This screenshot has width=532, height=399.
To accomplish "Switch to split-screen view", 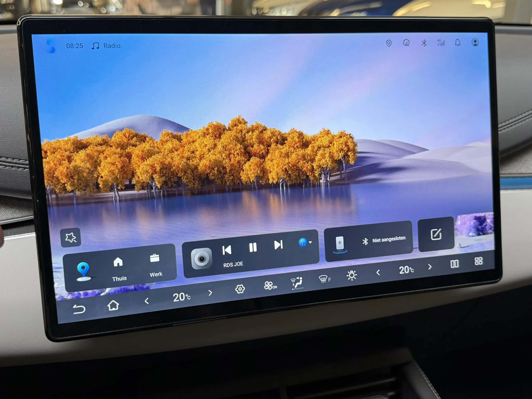I will coord(454,264).
